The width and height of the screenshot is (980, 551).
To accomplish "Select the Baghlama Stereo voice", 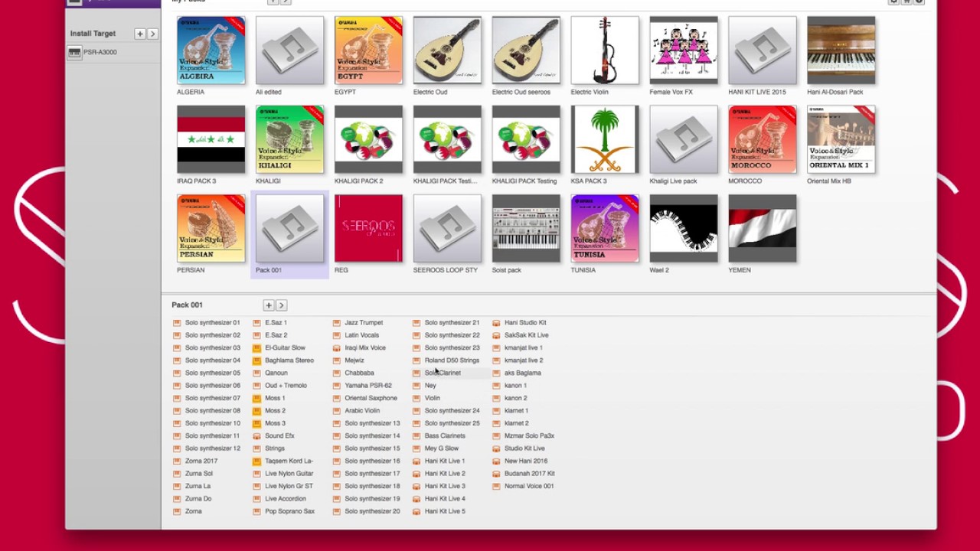I will coord(289,360).
